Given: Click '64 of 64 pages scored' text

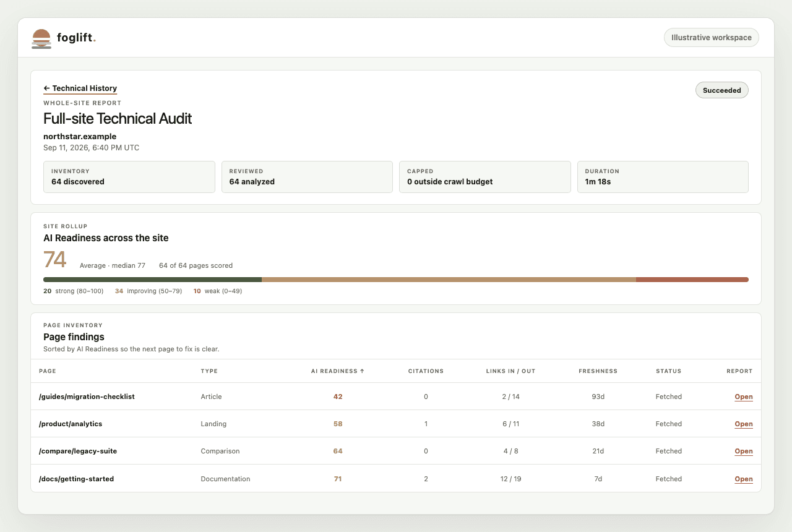Looking at the screenshot, I should 196,265.
